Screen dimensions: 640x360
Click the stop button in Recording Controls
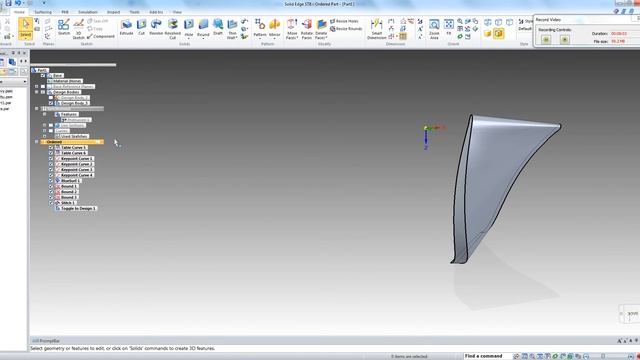point(565,39)
